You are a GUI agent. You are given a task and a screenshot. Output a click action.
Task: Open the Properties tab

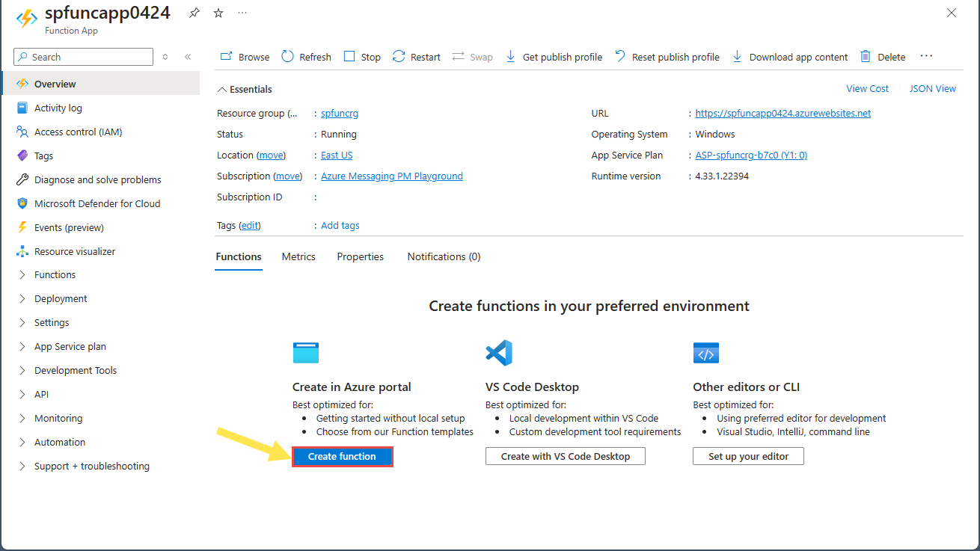click(x=361, y=256)
